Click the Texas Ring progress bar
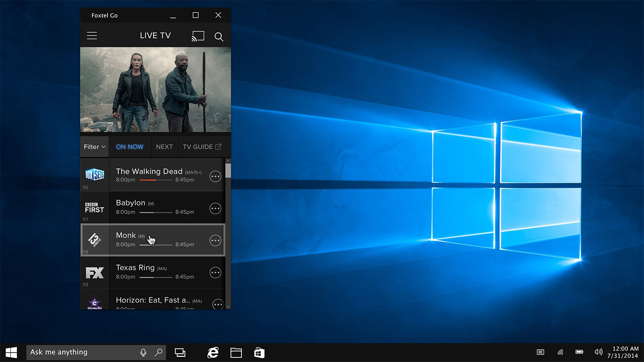644x362 pixels. 156,277
